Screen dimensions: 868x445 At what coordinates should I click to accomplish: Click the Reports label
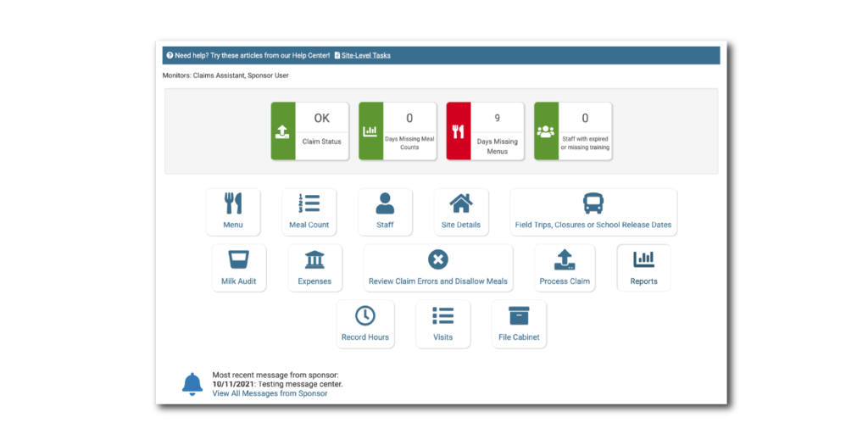[x=644, y=281]
